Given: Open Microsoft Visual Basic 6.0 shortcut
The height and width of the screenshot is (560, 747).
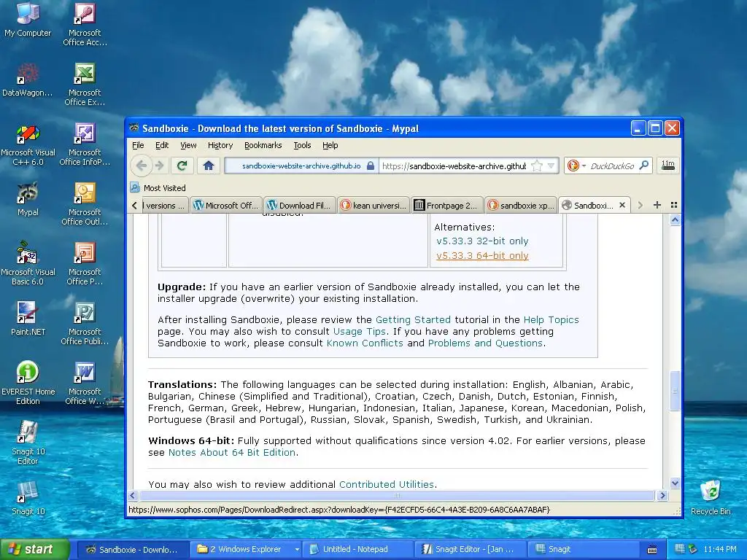Looking at the screenshot, I should [x=28, y=264].
